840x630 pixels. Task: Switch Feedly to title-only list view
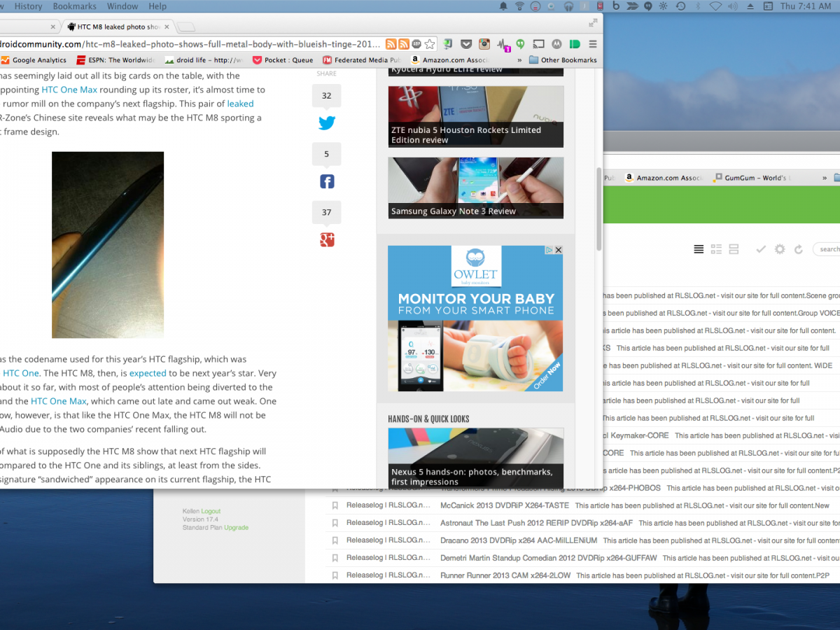pos(698,249)
